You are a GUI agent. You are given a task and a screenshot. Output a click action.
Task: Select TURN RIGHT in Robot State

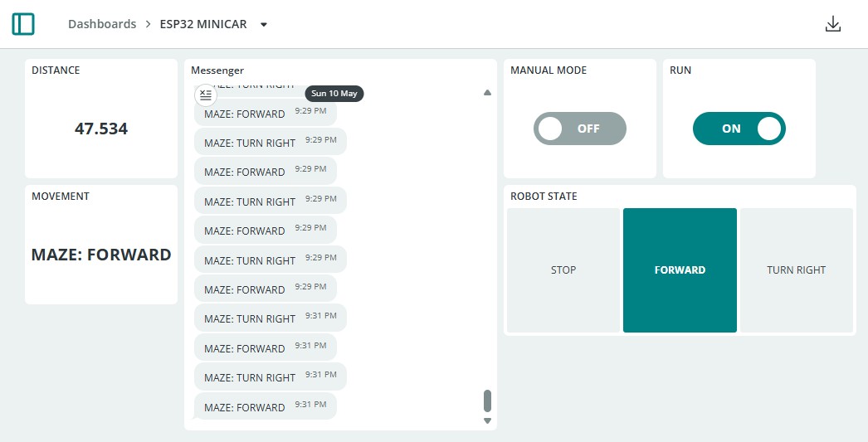point(796,270)
